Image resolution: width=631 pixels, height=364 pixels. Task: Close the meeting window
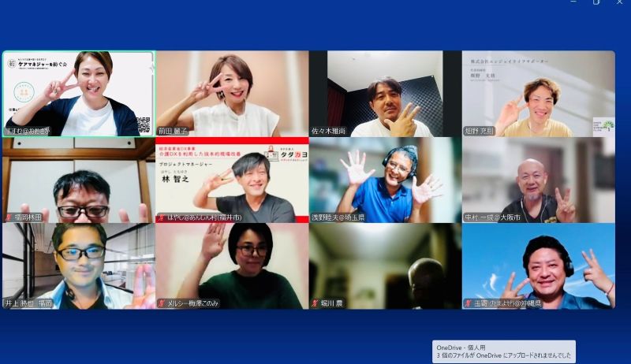(620, 3)
